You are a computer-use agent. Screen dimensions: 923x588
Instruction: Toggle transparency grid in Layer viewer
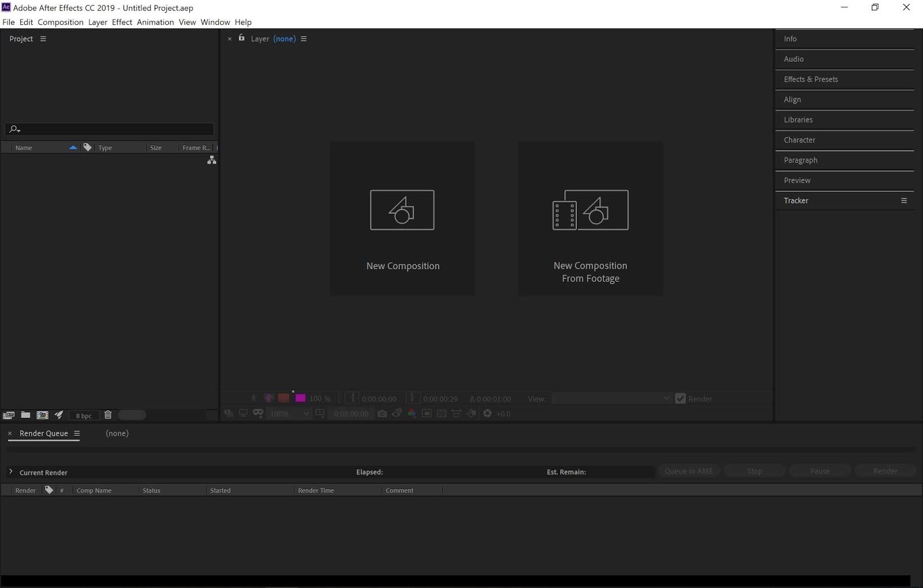(x=441, y=413)
